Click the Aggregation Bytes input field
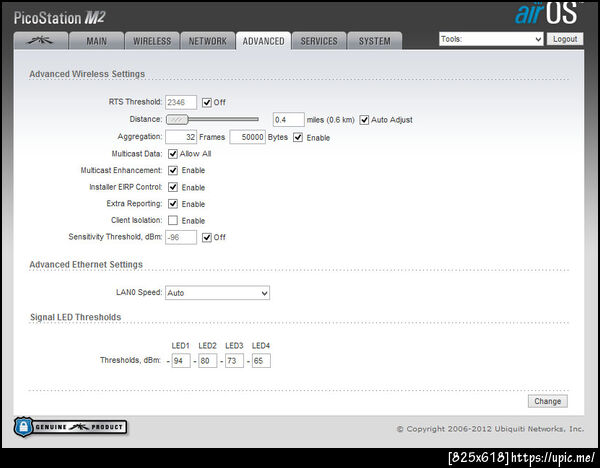The width and height of the screenshot is (600, 468). pyautogui.click(x=248, y=137)
